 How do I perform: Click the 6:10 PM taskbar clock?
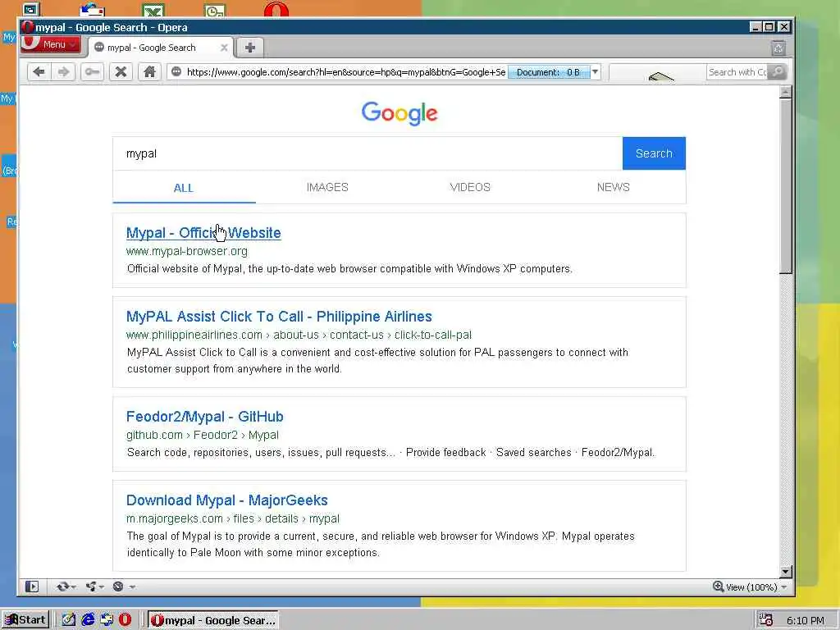[x=806, y=620]
